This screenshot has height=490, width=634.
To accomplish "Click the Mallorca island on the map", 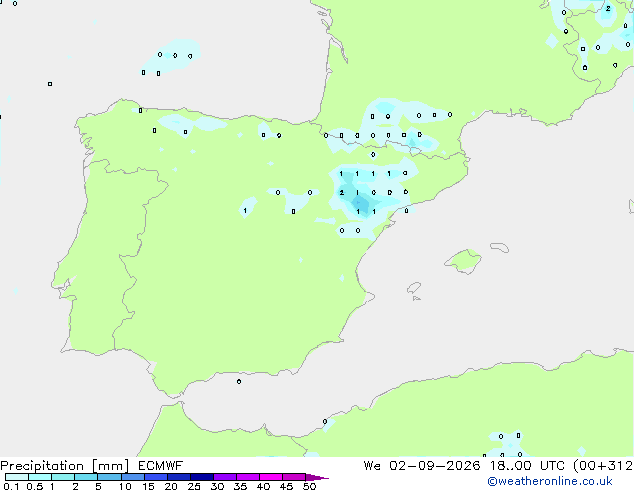I will tap(464, 261).
